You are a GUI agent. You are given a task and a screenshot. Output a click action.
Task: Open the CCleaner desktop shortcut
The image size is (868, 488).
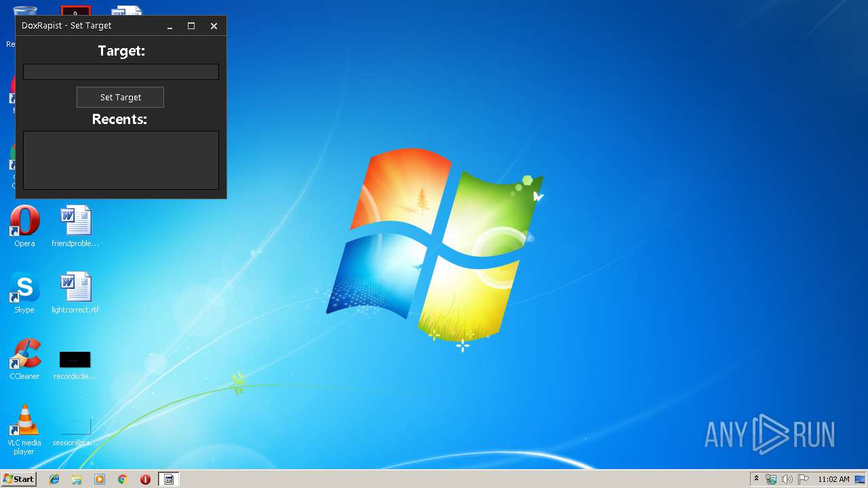(x=24, y=359)
